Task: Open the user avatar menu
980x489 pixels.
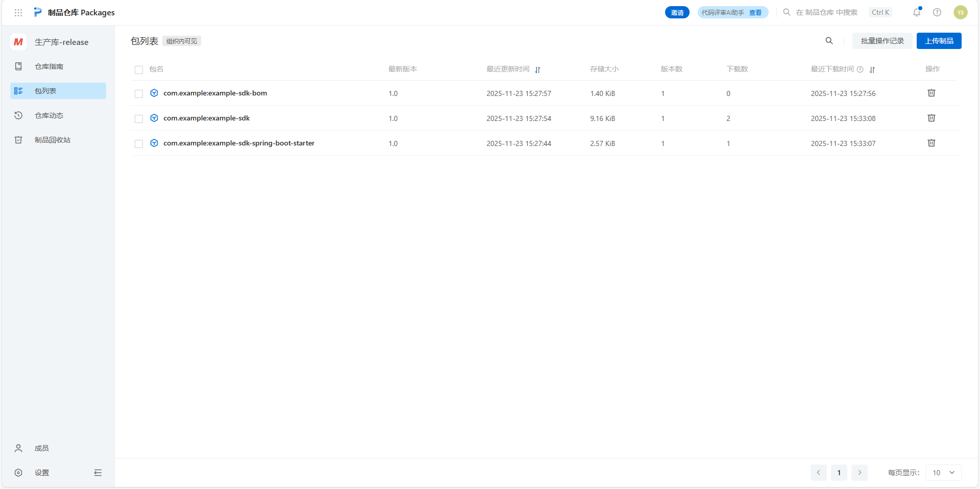Action: point(961,12)
